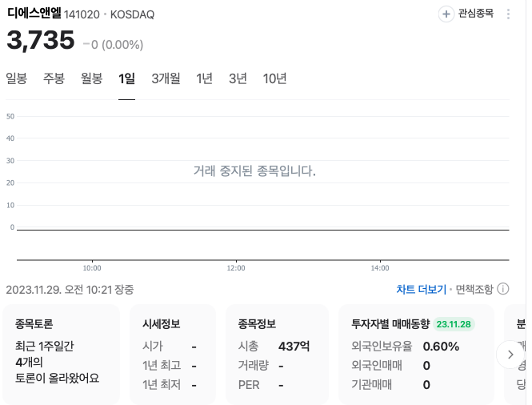Click the 시총 437억 value
Viewport: 532px width, 405px height.
click(294, 347)
